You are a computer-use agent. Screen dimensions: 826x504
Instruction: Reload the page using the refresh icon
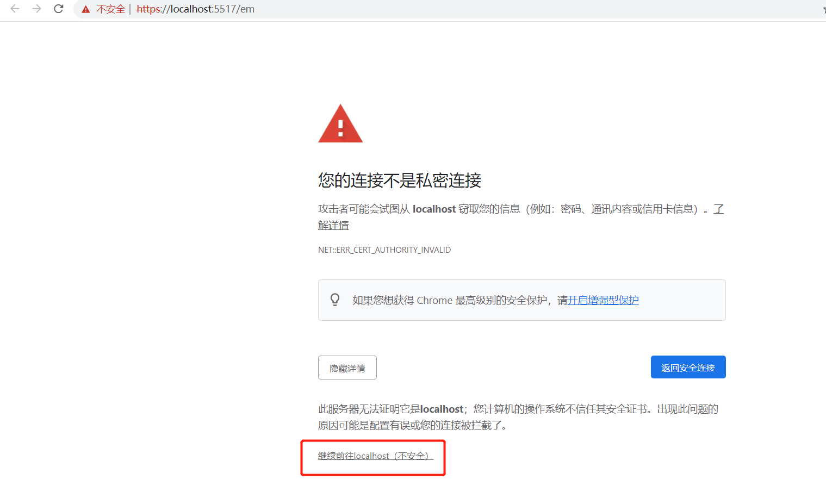pos(58,9)
